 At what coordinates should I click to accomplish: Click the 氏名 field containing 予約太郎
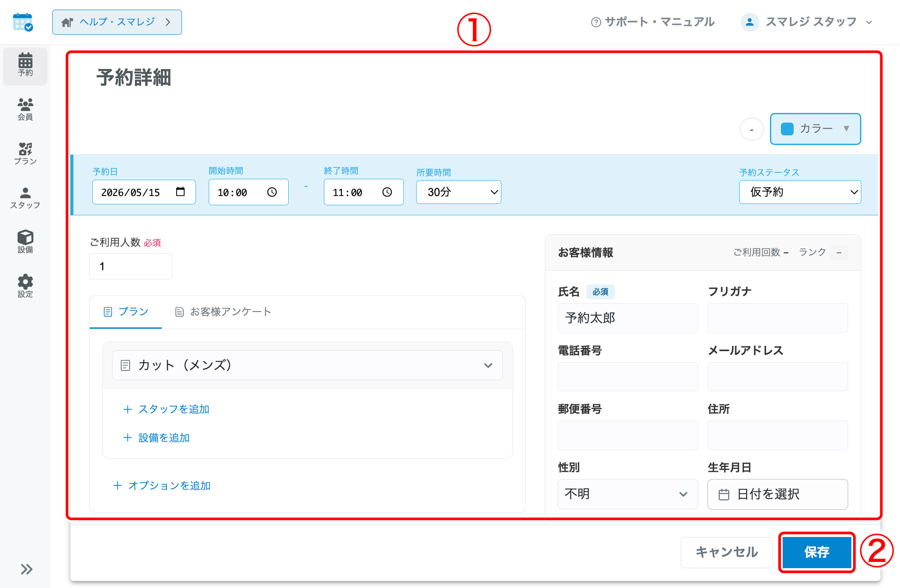628,318
